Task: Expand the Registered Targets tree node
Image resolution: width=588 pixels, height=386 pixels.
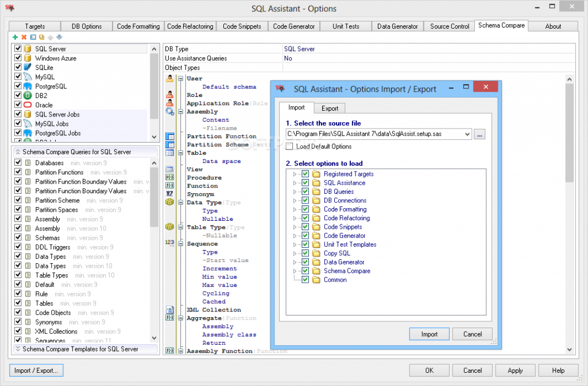Action: pos(296,174)
